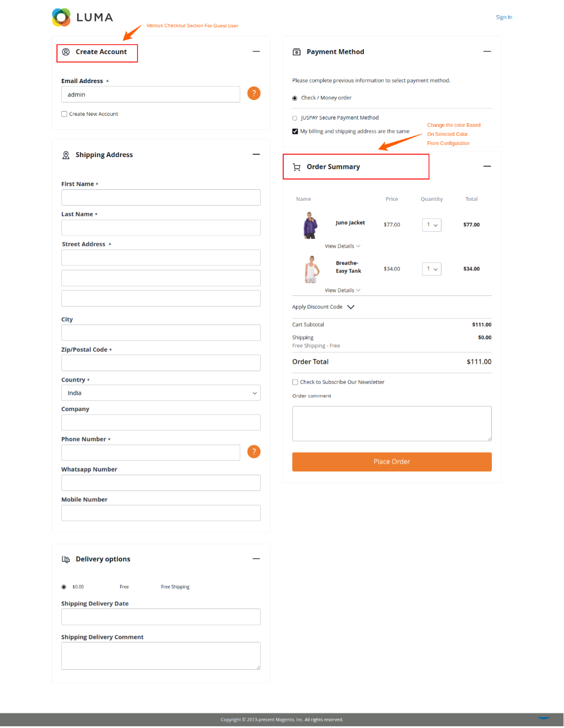
Task: Click inside the Order comment box
Action: 391,423
